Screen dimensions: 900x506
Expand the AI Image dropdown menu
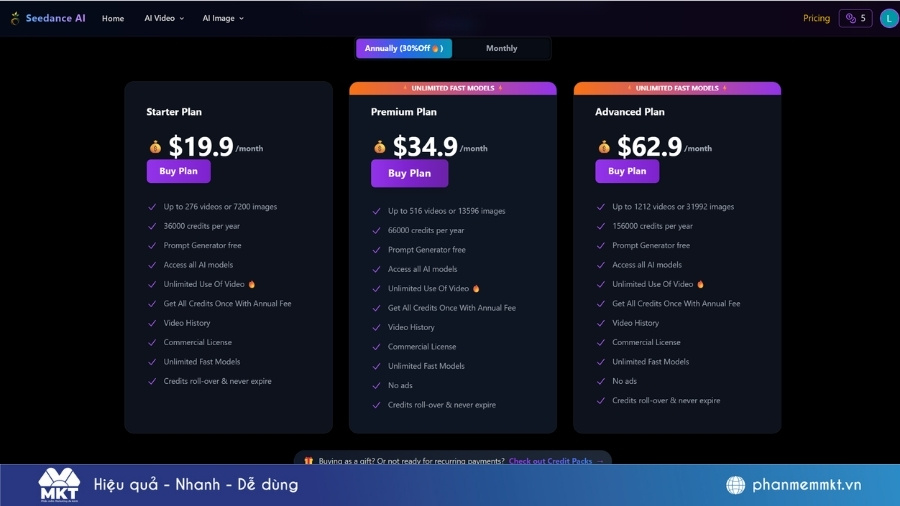[x=223, y=18]
